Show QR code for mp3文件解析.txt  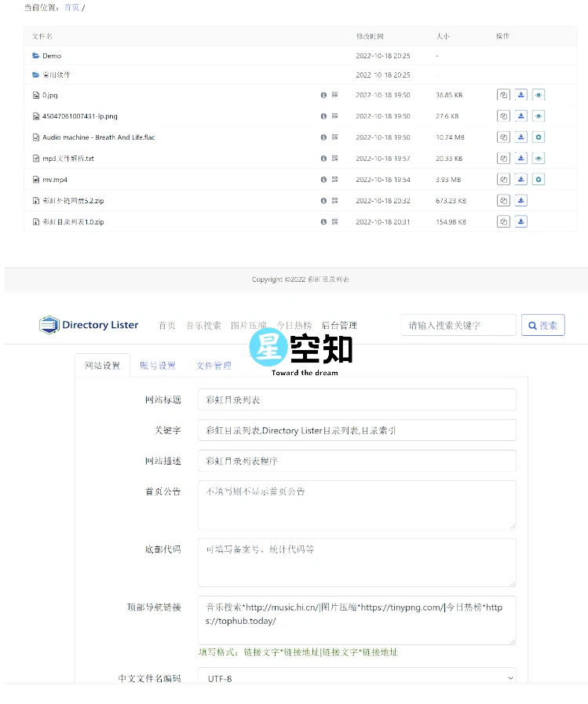pyautogui.click(x=334, y=158)
